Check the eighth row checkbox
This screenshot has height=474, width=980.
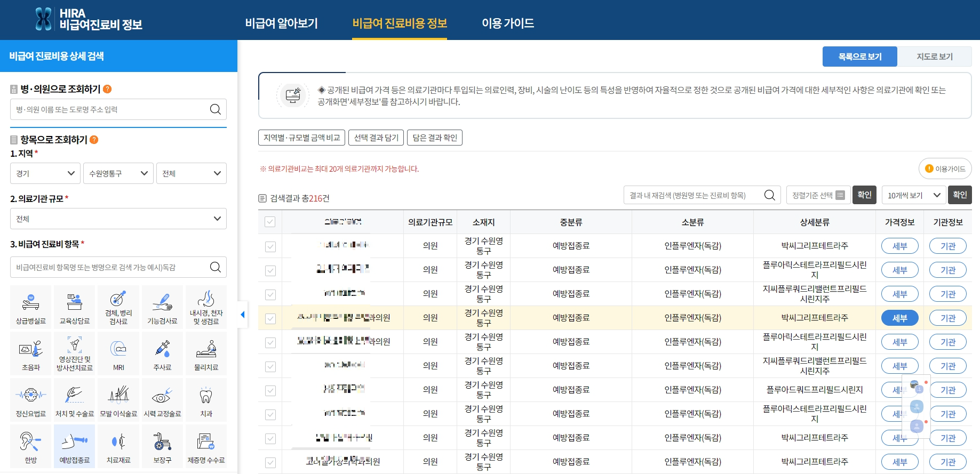(270, 414)
